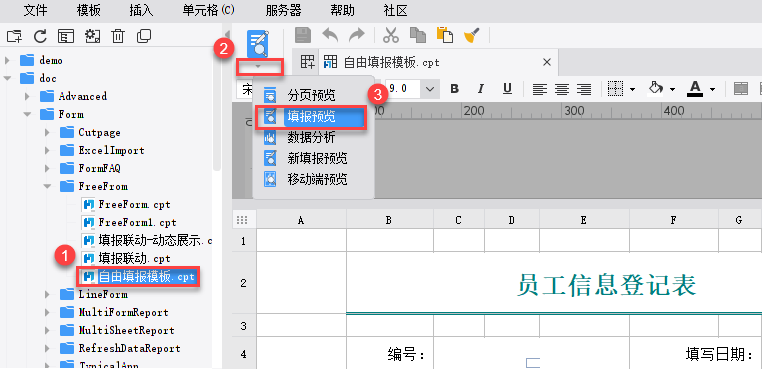Delete selected template using trash icon
This screenshot has height=369, width=762.
[x=118, y=35]
